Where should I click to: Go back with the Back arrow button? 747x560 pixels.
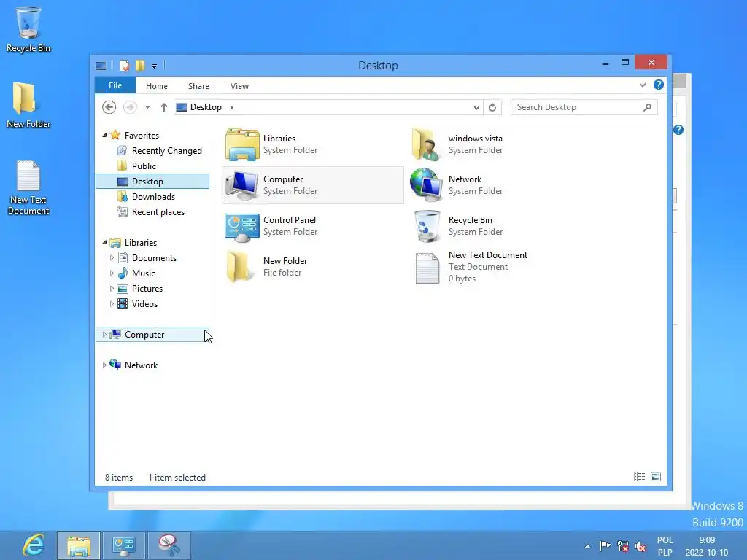[x=109, y=107]
